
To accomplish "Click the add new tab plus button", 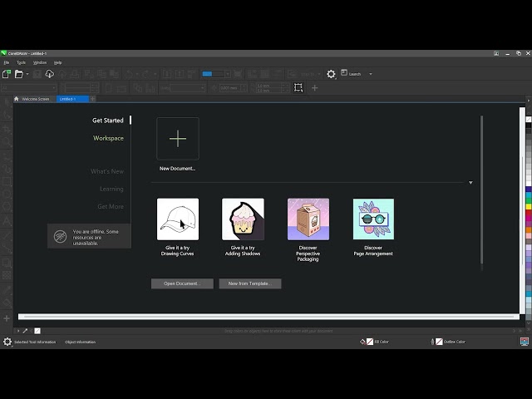I will (92, 99).
